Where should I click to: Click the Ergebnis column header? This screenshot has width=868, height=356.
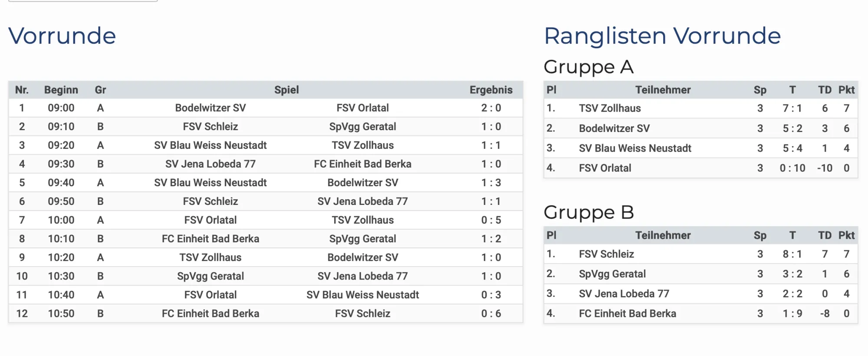coord(491,90)
